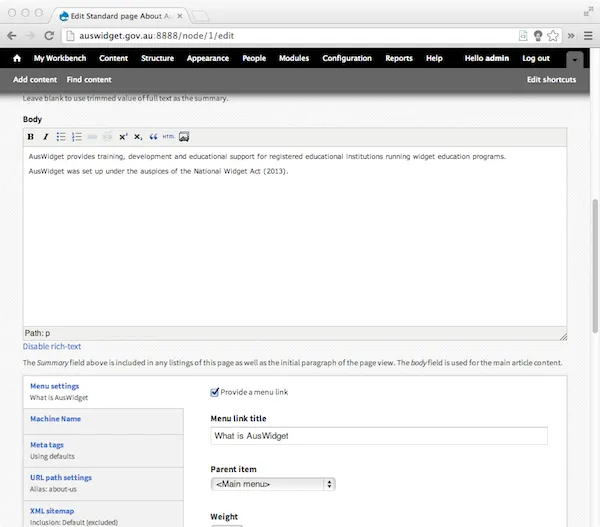The image size is (600, 527).
Task: Go to the admin home icon
Action: [x=17, y=59]
